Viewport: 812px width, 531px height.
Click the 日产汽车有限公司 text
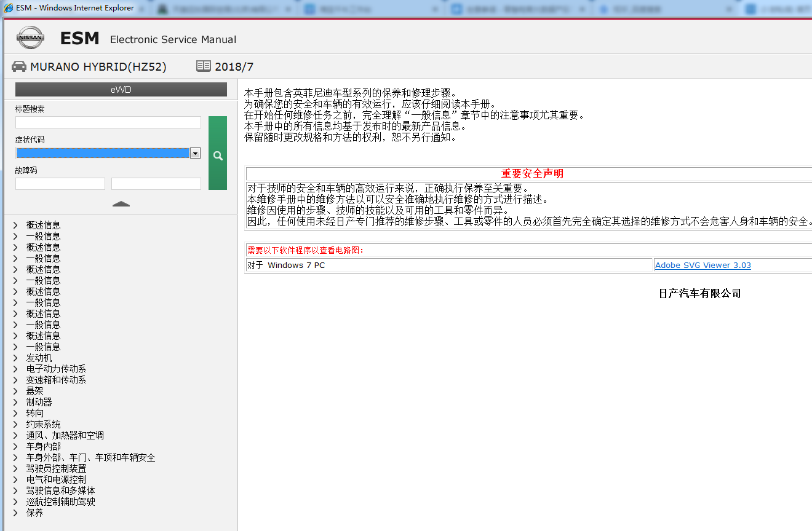(x=700, y=294)
